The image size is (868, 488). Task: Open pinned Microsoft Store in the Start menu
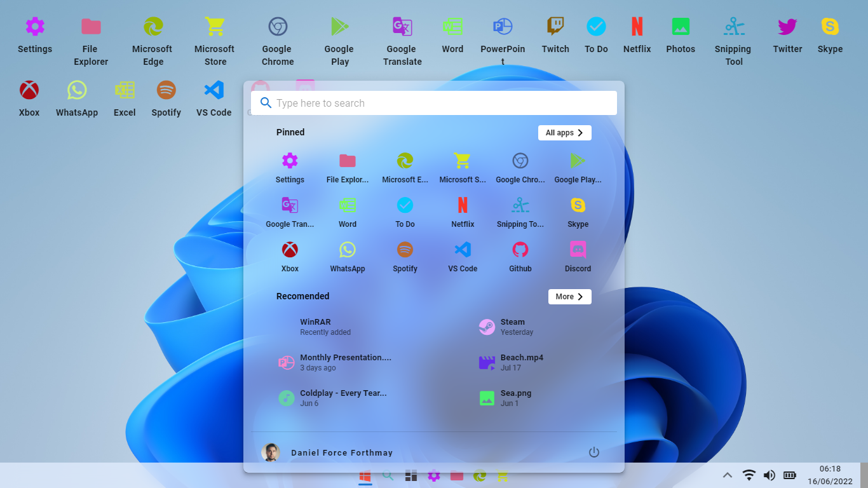click(463, 168)
